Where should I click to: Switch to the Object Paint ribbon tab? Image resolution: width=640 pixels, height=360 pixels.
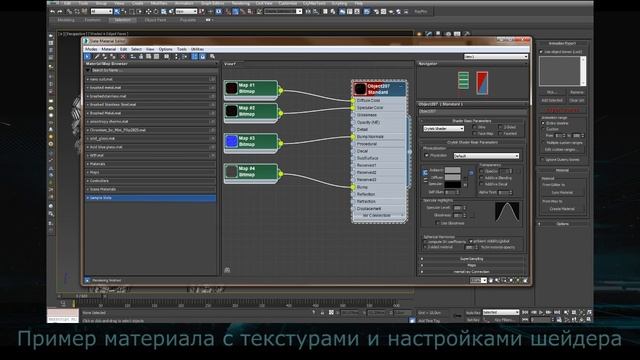(x=156, y=20)
